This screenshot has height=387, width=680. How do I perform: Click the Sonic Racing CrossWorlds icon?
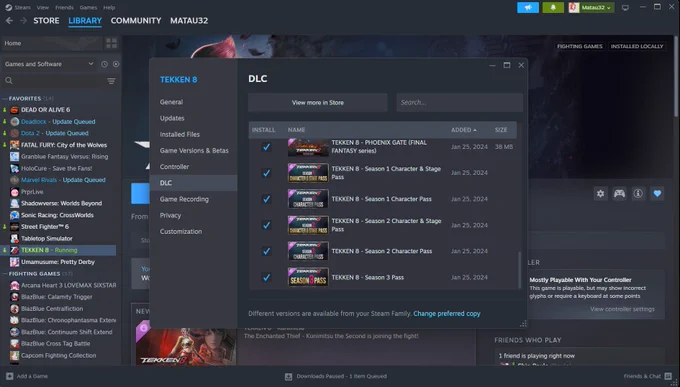coord(14,215)
